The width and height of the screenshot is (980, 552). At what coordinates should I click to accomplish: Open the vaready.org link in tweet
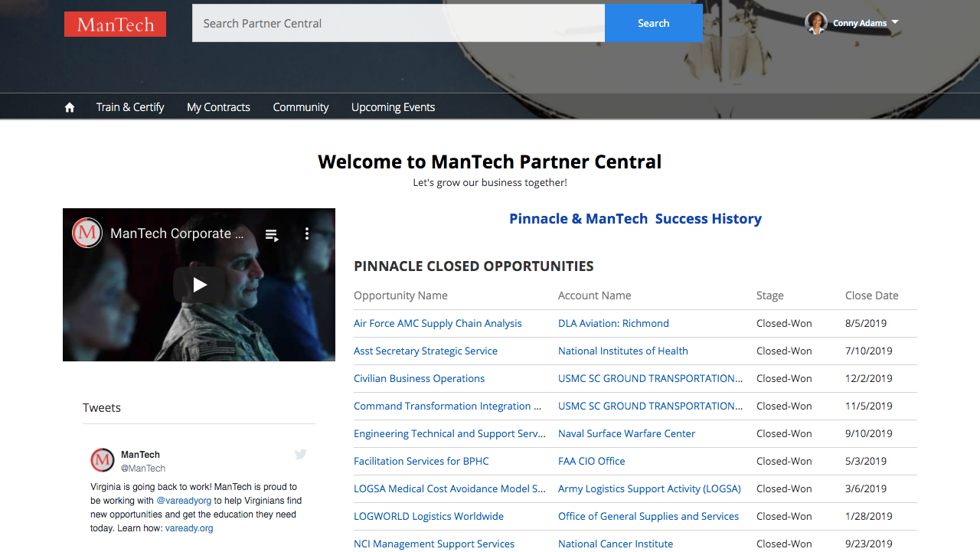pos(189,528)
